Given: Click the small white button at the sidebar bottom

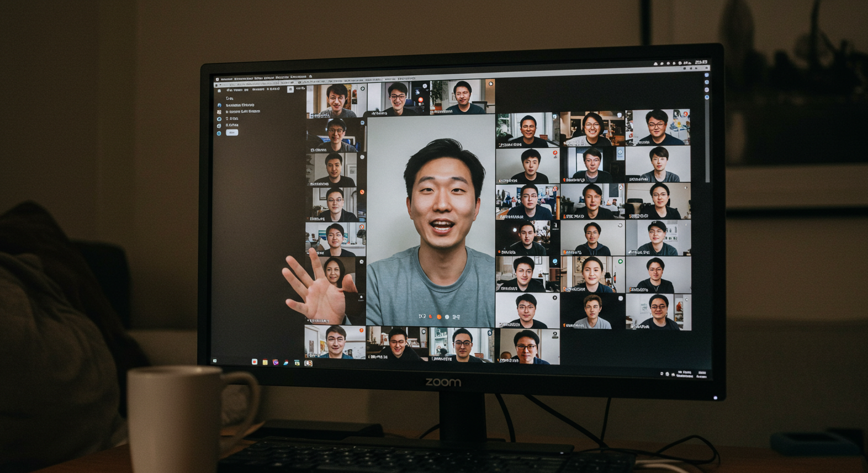Looking at the screenshot, I should (x=232, y=132).
